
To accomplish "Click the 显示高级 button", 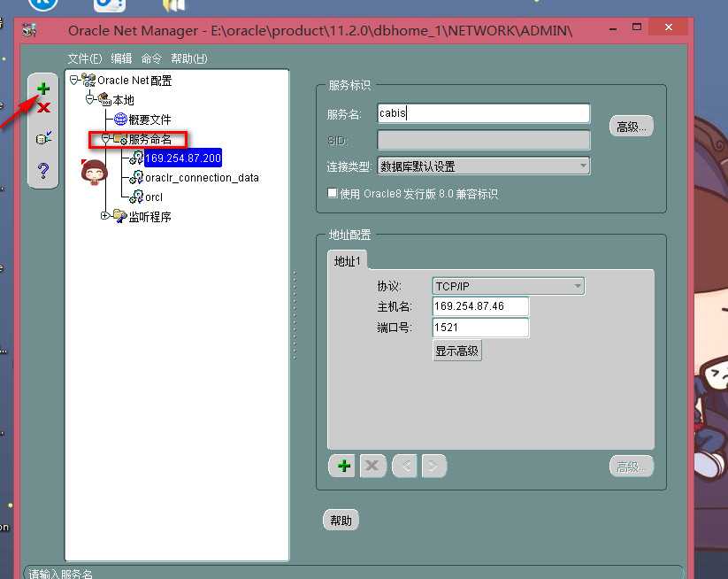I will (x=456, y=351).
